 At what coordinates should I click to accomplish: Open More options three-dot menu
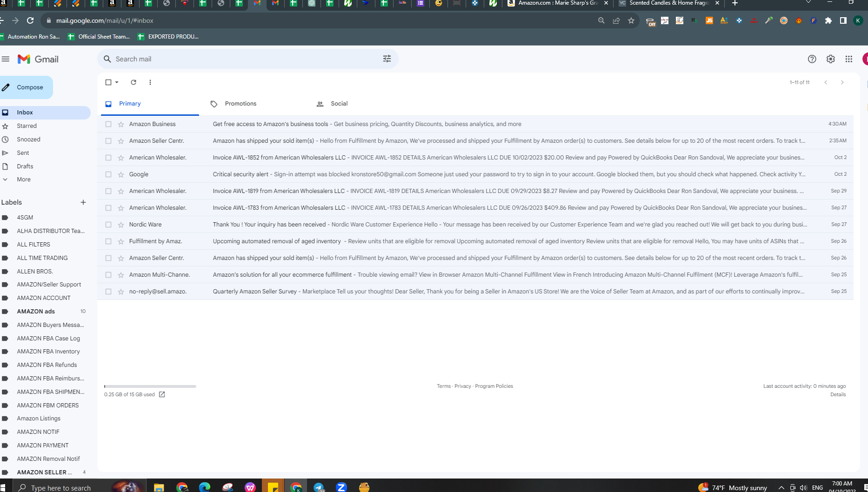[x=150, y=82]
